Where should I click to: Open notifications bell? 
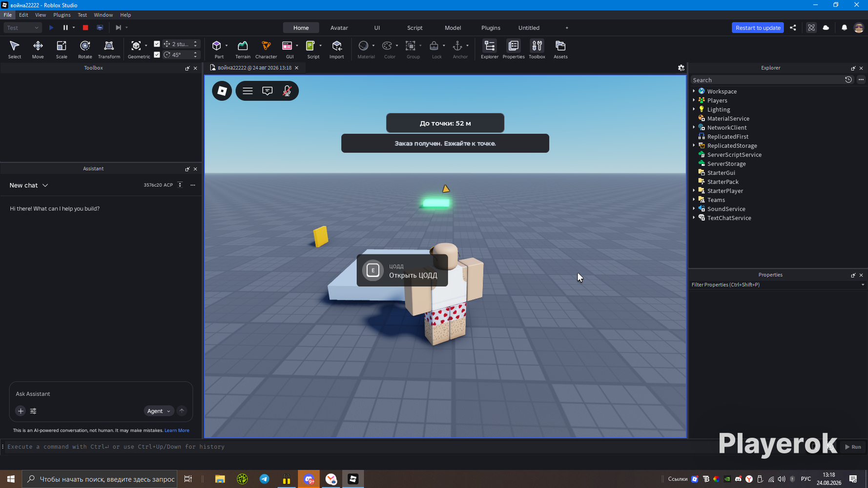point(844,28)
